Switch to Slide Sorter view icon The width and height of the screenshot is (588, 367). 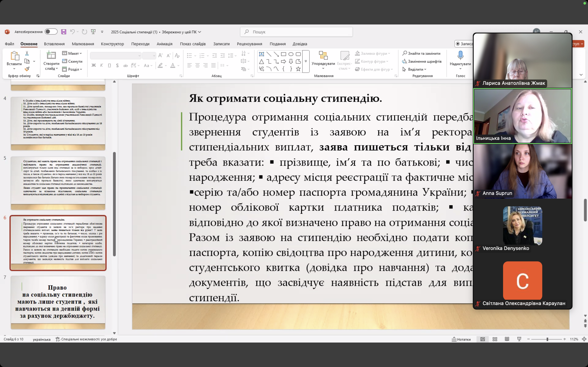tap(495, 339)
